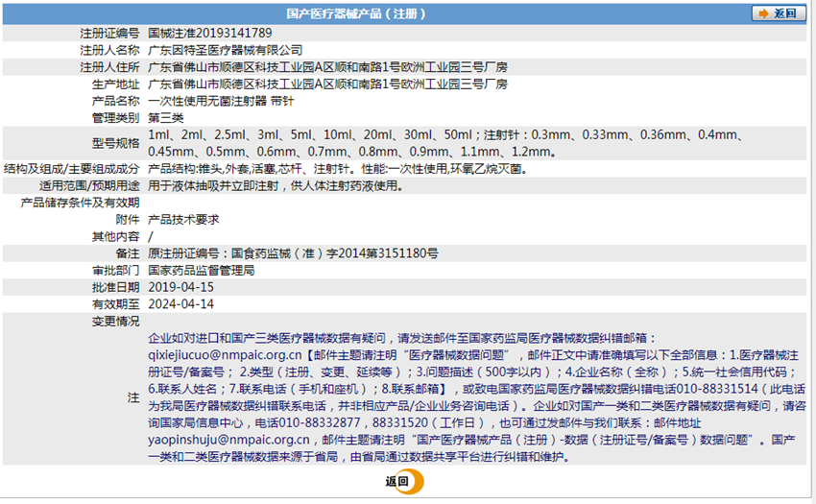Image resolution: width=816 pixels, height=504 pixels.
Task: Click approval date 2019-04-15
Action: tap(180, 287)
